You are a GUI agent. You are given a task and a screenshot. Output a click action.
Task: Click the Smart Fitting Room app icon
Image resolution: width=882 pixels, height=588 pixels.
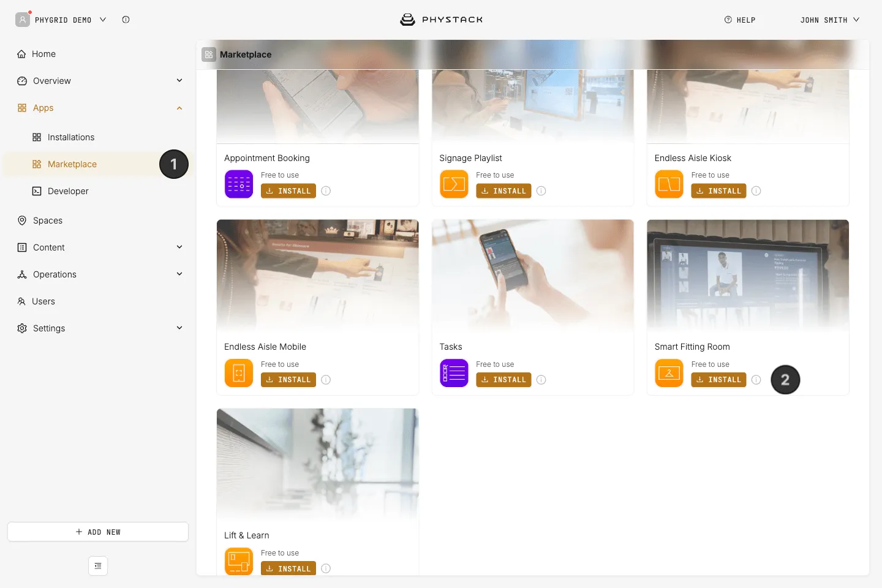click(669, 373)
